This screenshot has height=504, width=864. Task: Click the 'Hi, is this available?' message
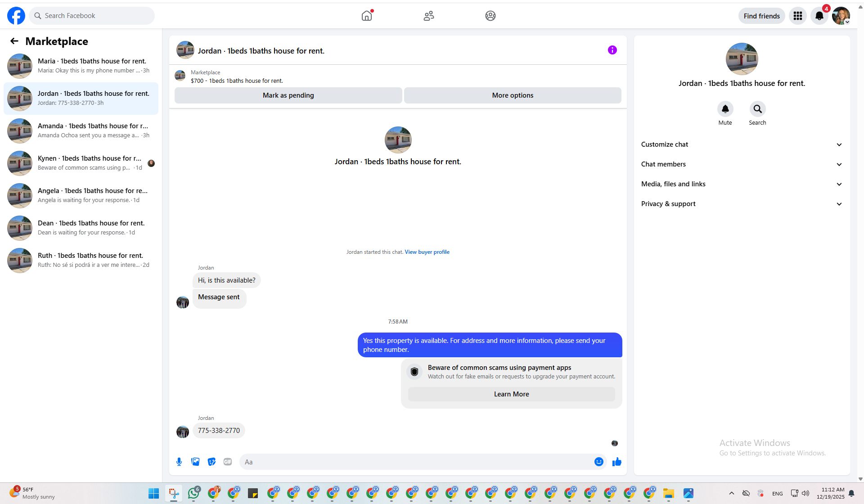[x=227, y=280]
